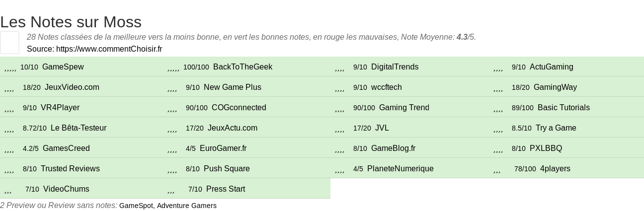Viewport: 644px width, 211px height.
Task: Open the Le Bêta-Testeur review
Action: 79,128
